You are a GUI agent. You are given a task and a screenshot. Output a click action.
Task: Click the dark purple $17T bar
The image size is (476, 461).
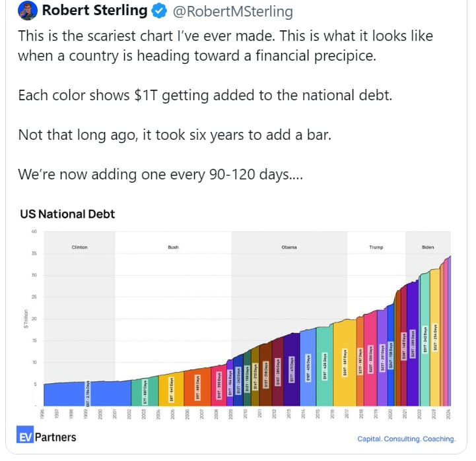(x=292, y=370)
